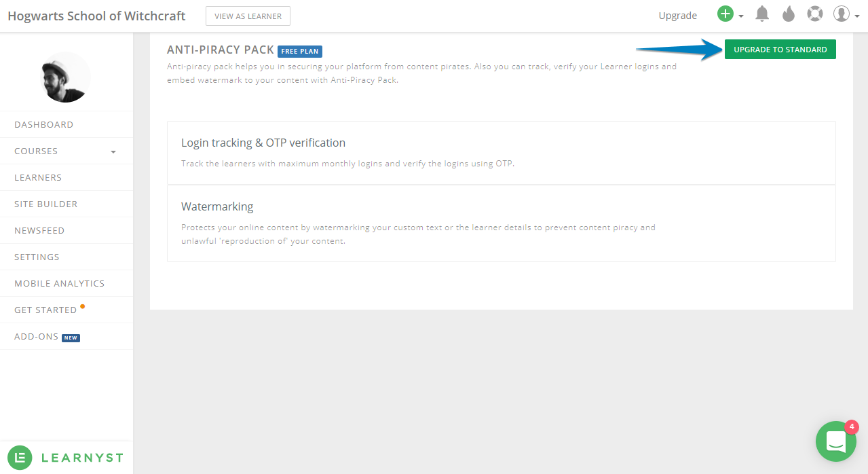
Task: Open Dashboard in sidebar
Action: 67,125
